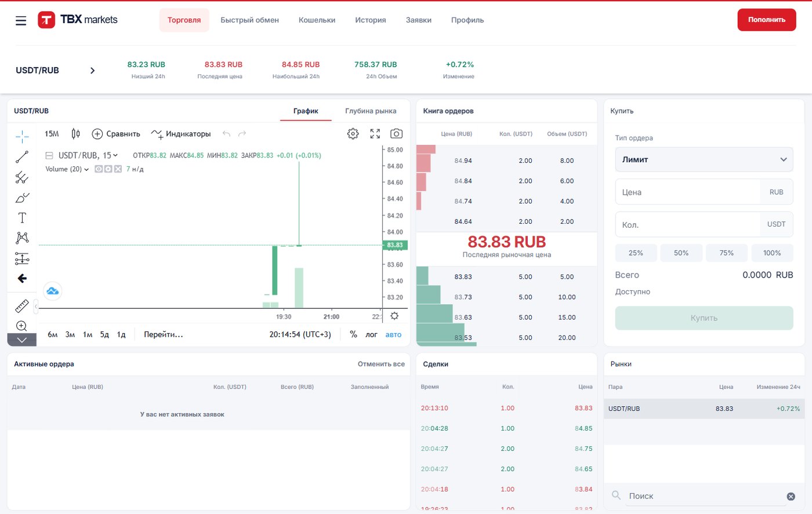Open the Быстрый обмен menu item
This screenshot has height=514, width=812.
tap(249, 20)
